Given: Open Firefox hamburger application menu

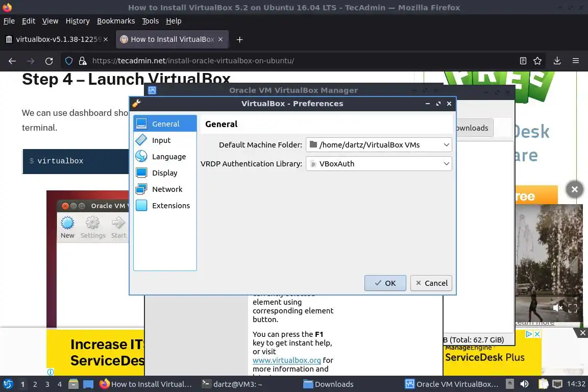Looking at the screenshot, I should (576, 61).
